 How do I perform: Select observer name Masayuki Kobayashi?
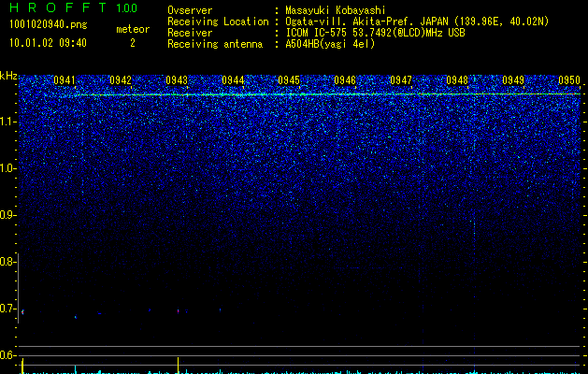(x=336, y=11)
